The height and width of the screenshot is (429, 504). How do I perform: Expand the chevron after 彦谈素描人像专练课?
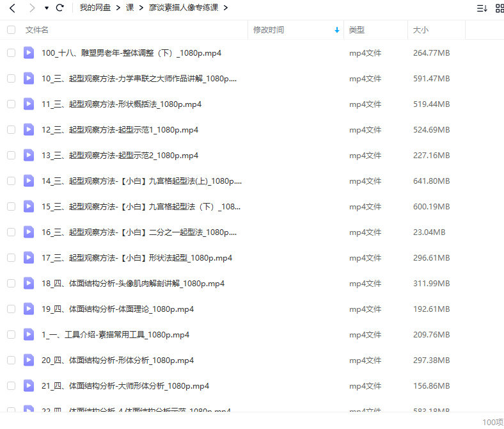(x=226, y=8)
